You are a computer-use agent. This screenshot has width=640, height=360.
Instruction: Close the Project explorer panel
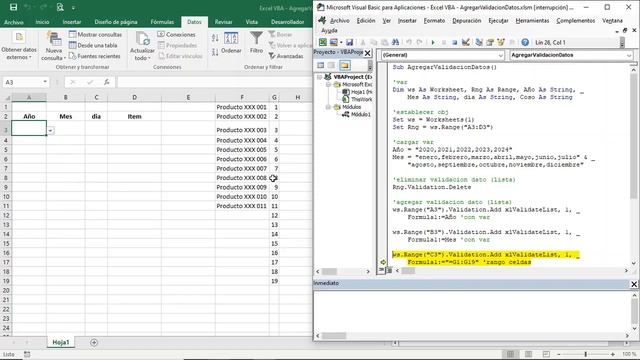coord(367,53)
